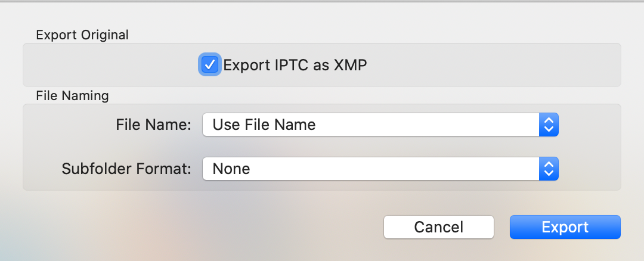Click the blue Export button
This screenshot has width=644, height=261.
click(565, 227)
